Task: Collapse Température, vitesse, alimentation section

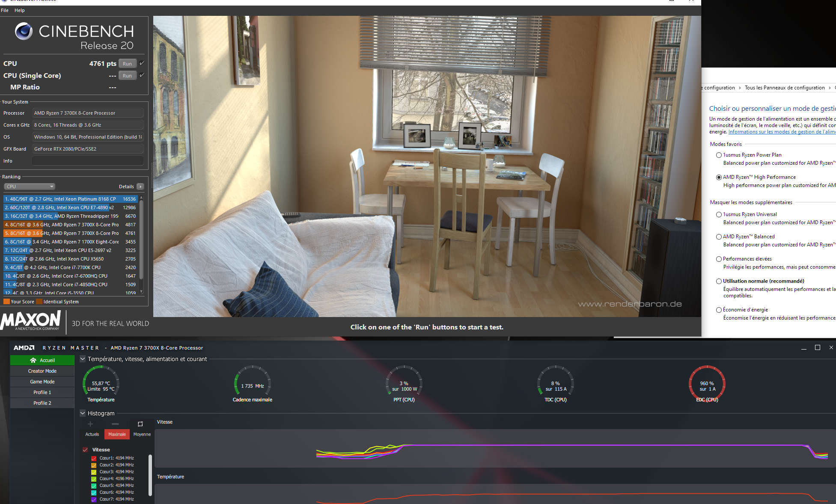Action: pyautogui.click(x=83, y=359)
